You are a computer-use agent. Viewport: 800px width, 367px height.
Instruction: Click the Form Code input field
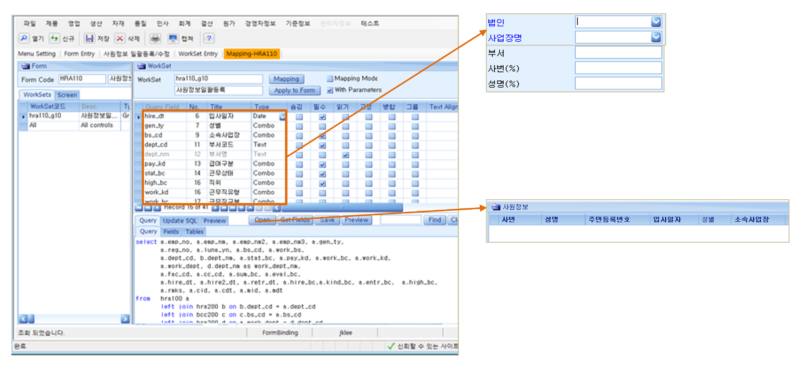coord(81,79)
